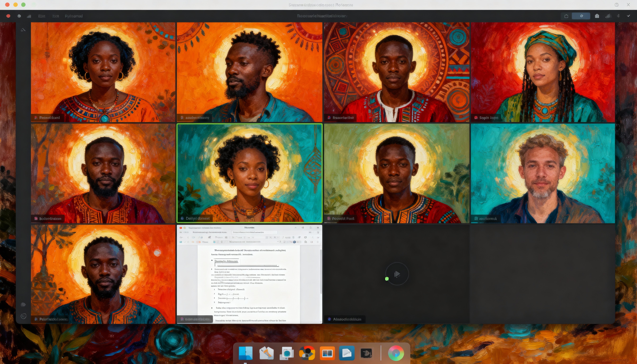Toggle the highlighted blue view switch button
The width and height of the screenshot is (637, 364).
581,16
